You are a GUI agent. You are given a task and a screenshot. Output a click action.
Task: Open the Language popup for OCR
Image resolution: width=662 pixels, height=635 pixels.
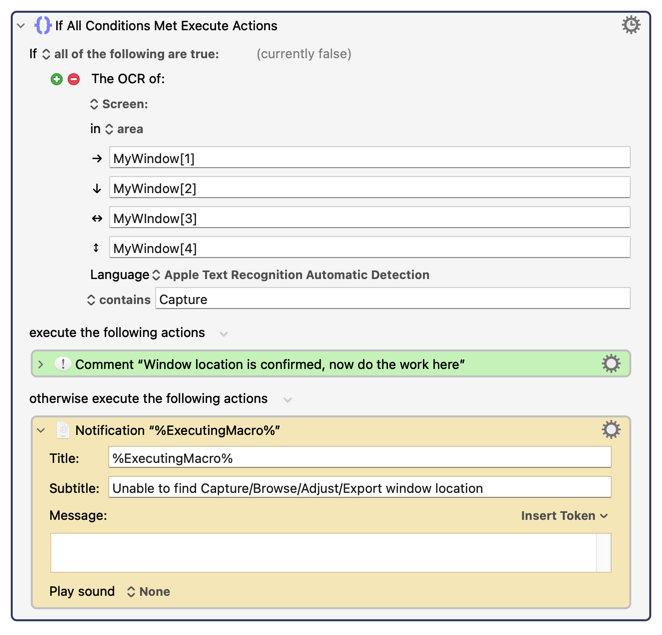click(x=290, y=275)
